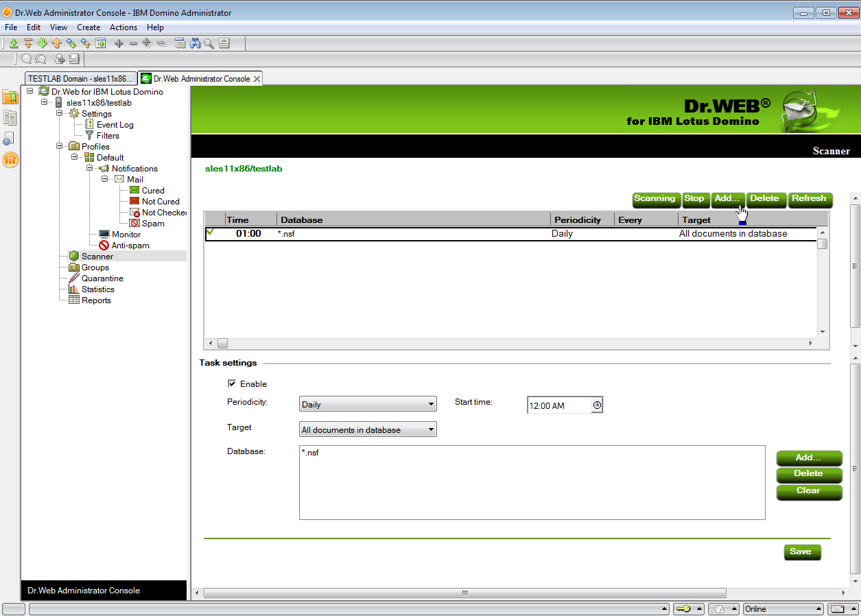Open the Actions menu
Screen dimensions: 861x616
[x=123, y=27]
